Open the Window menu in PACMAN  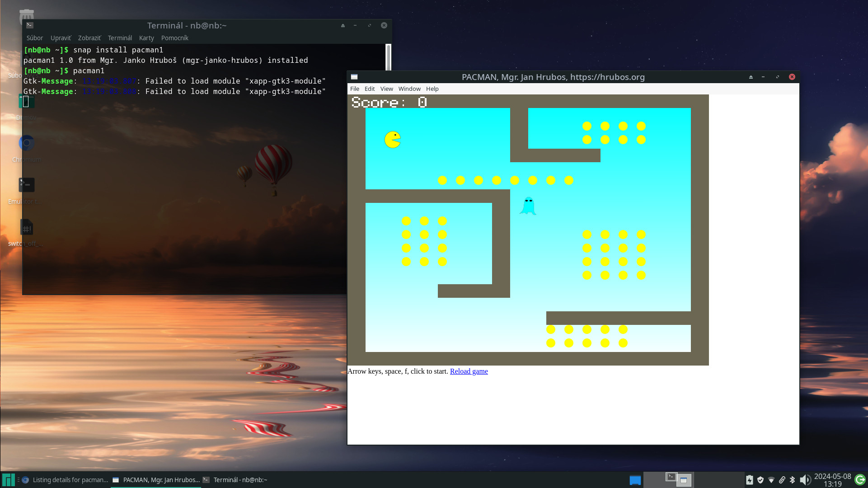pos(409,89)
